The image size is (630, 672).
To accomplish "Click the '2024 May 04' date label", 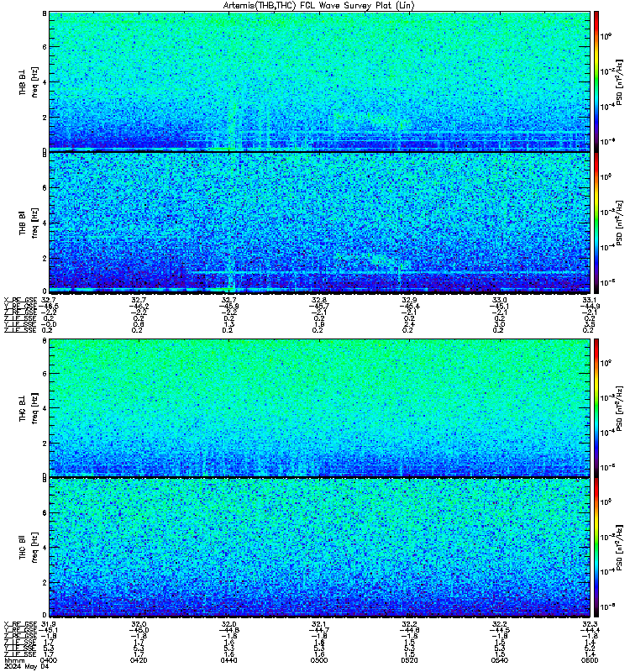I will tap(27, 666).
